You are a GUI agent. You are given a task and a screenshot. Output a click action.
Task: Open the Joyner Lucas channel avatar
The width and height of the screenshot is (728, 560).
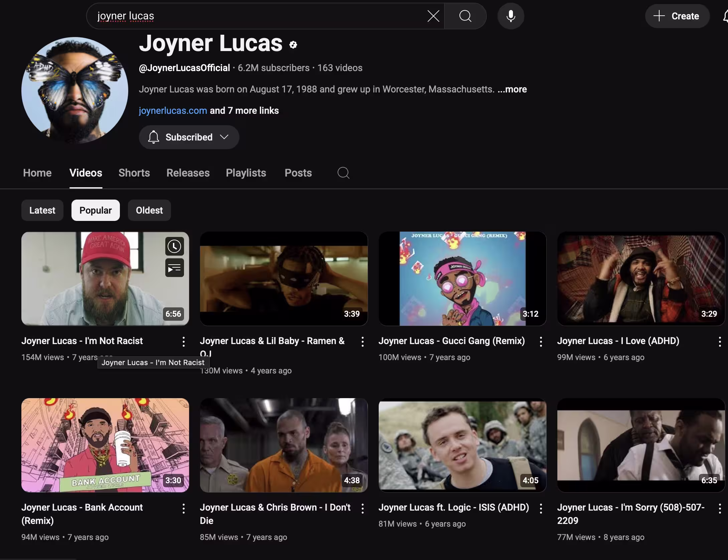tap(75, 90)
